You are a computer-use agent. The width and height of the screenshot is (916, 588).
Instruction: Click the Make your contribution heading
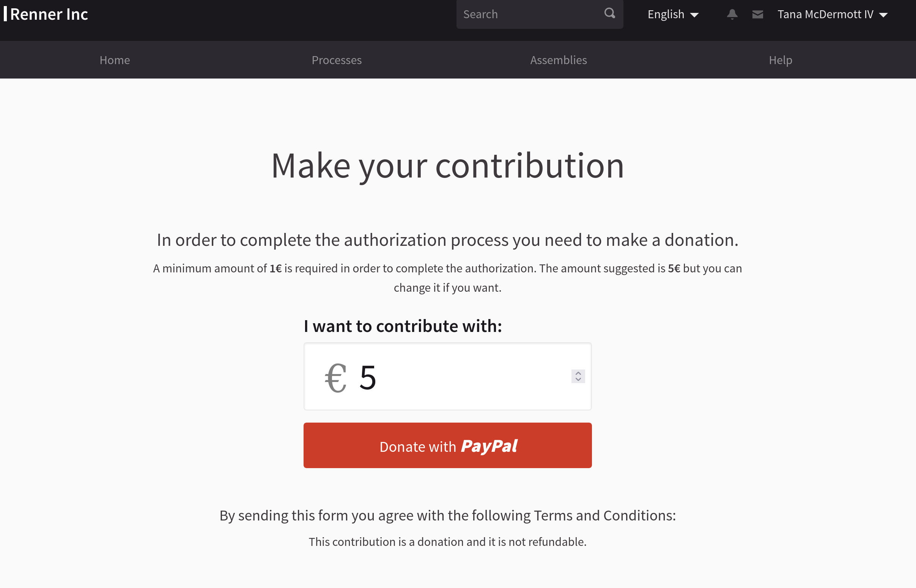(448, 165)
